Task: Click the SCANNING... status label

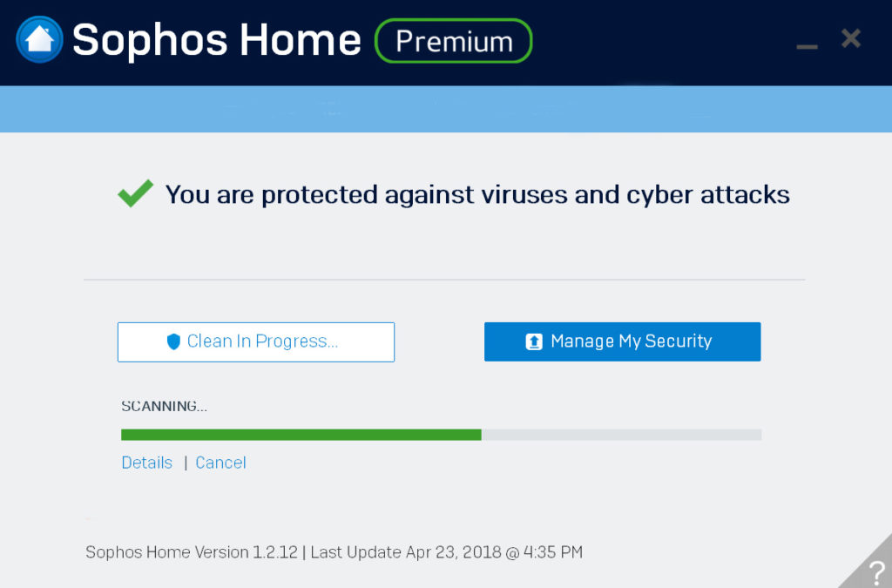Action: coord(164,406)
